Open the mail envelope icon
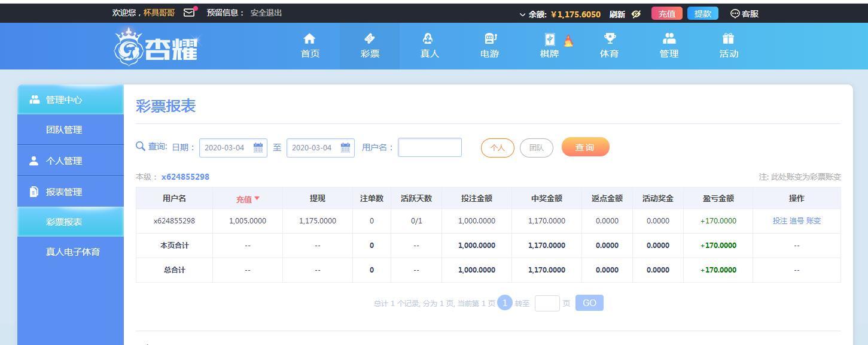 pos(189,13)
